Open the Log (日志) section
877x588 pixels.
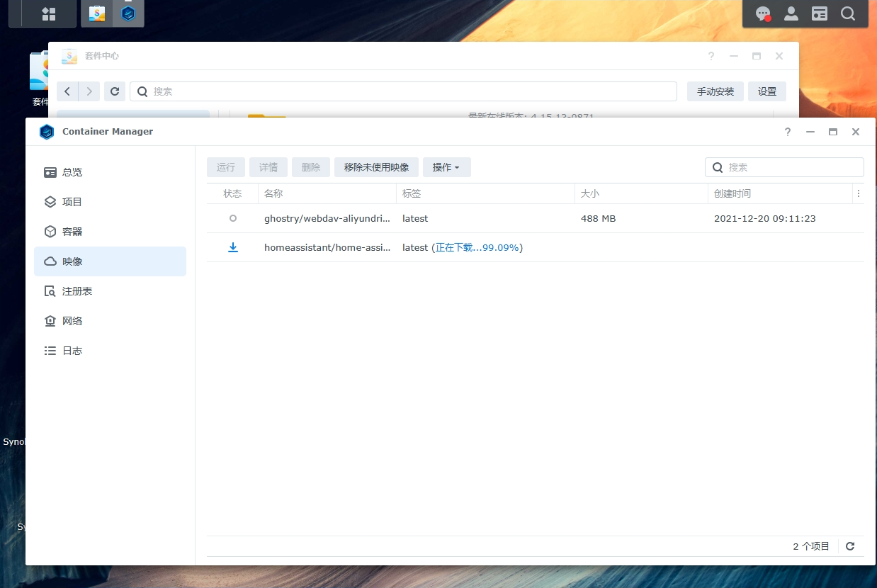(110, 351)
